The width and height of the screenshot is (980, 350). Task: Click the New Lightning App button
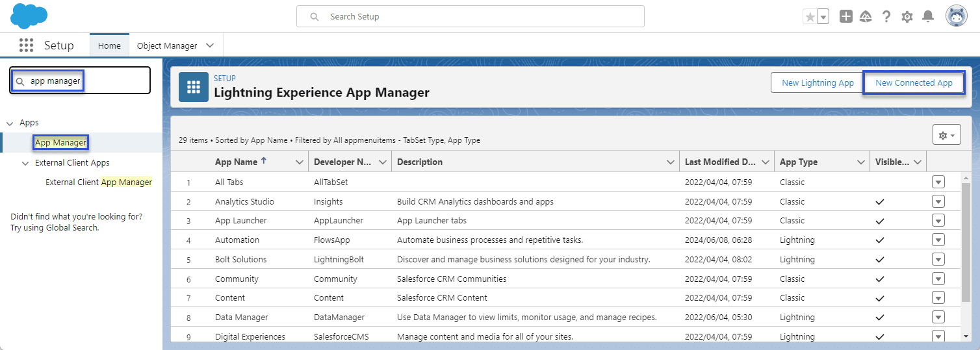click(818, 82)
